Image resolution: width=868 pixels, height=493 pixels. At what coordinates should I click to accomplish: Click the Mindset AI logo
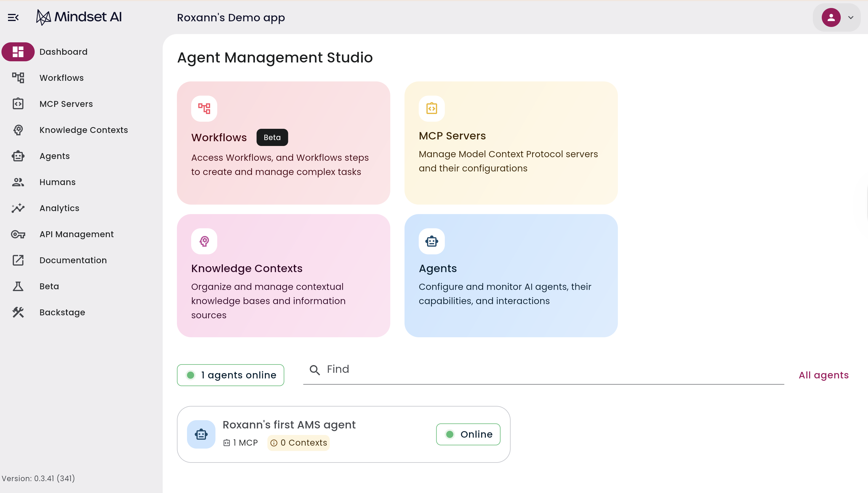pyautogui.click(x=79, y=17)
